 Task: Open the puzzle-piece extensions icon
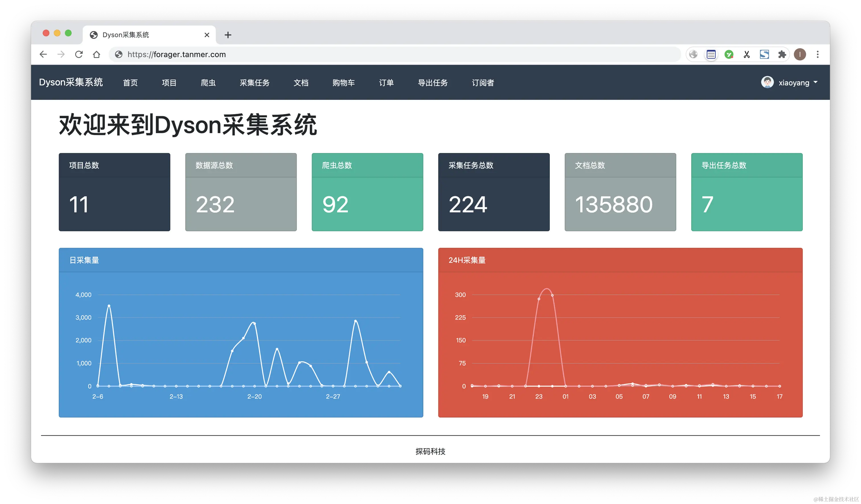782,54
